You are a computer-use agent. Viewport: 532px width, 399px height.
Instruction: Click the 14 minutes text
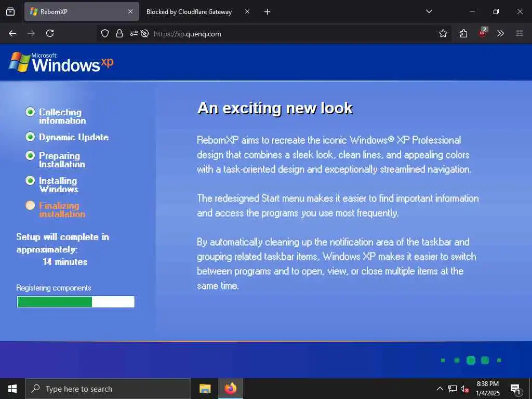65,262
